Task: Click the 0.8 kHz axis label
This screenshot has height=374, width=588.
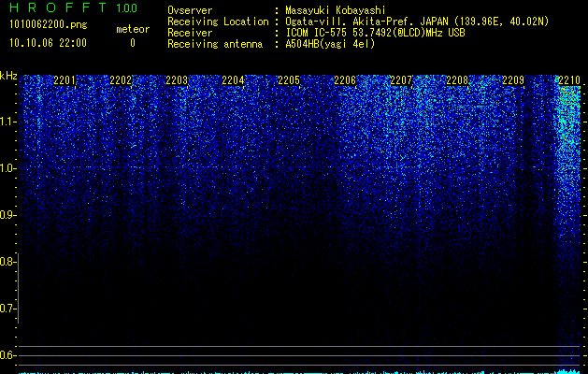Action: (7, 262)
